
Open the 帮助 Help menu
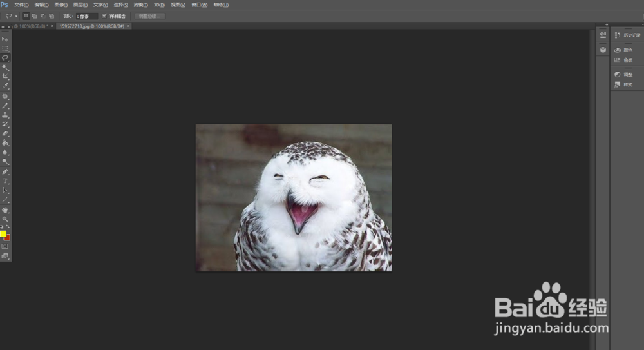pos(221,5)
